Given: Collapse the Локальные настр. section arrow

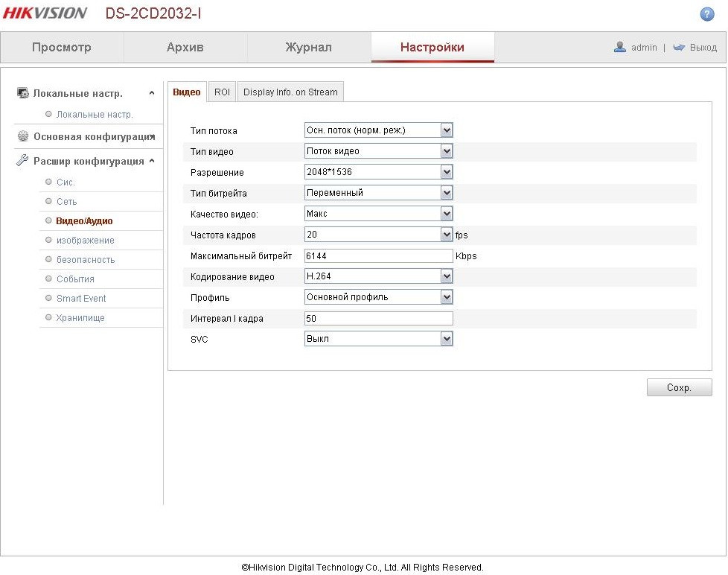Looking at the screenshot, I should click(x=152, y=94).
